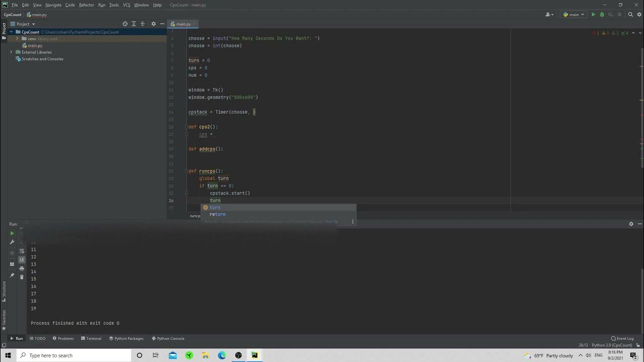Image resolution: width=644 pixels, height=362 pixels.
Task: Print console output with printer icon
Action: (x=22, y=268)
